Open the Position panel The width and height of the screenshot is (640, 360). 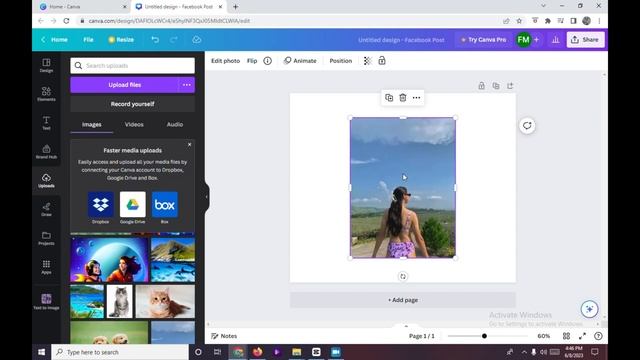click(340, 61)
